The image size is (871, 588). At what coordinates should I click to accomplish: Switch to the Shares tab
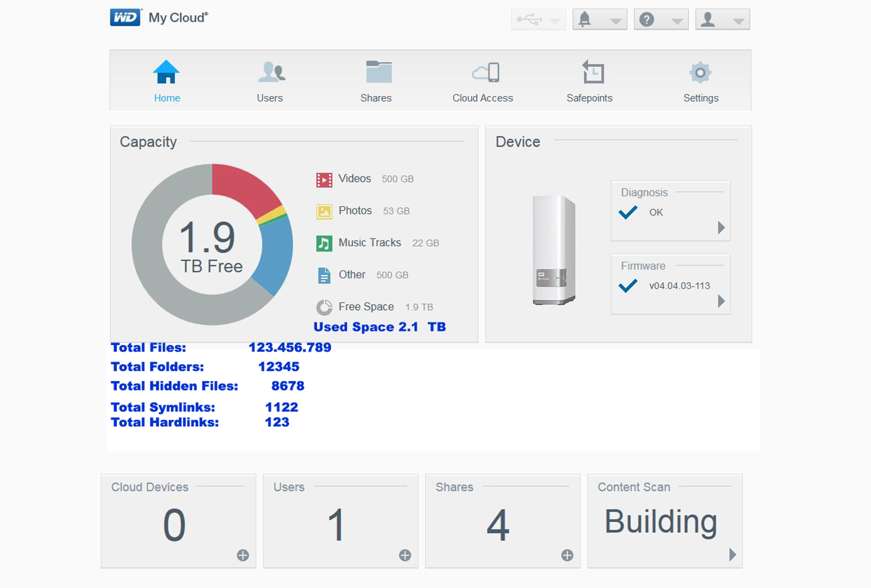point(376,81)
